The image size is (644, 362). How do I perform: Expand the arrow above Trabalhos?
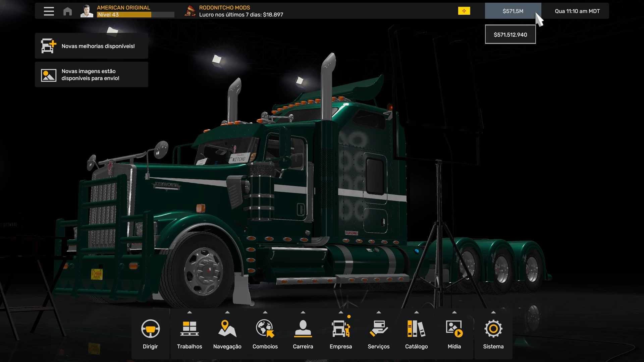190,312
